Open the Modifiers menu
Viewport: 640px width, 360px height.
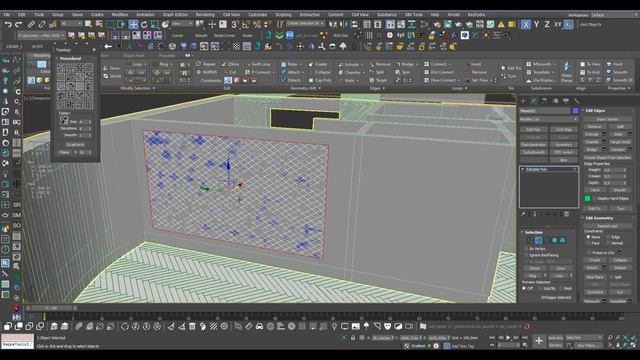point(120,15)
